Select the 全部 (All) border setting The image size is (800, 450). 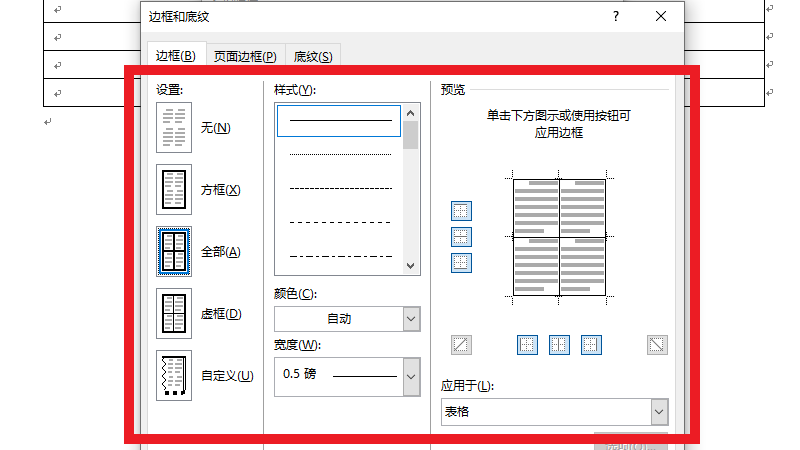click(175, 252)
